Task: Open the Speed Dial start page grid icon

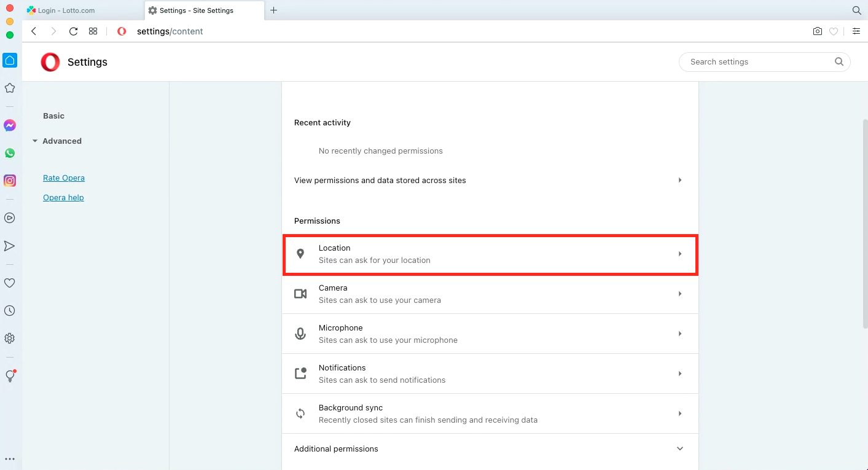Action: coord(93,31)
